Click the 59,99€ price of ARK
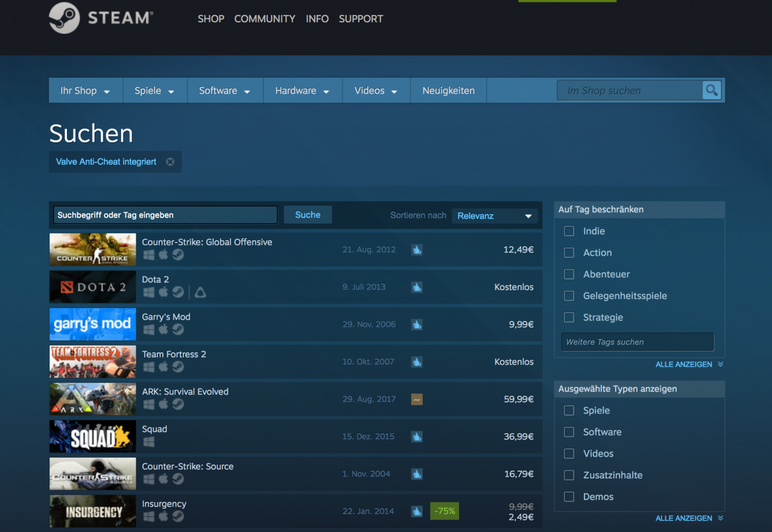 point(519,399)
